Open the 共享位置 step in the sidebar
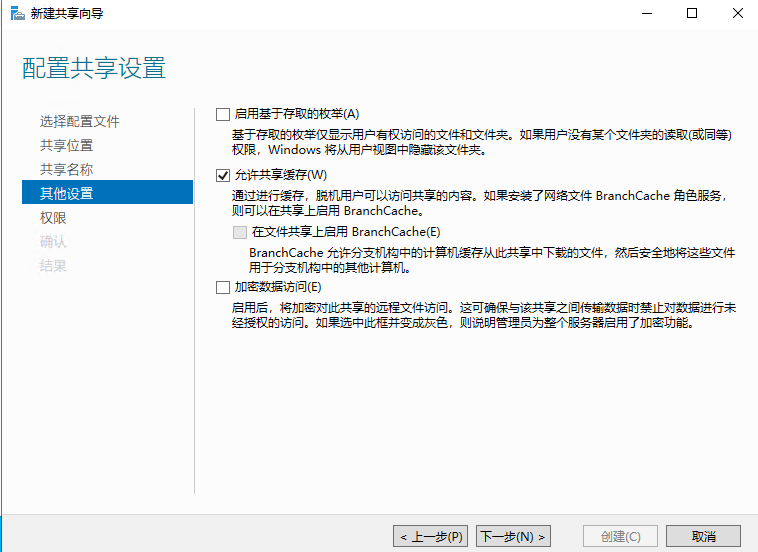758x552 pixels. pos(67,145)
